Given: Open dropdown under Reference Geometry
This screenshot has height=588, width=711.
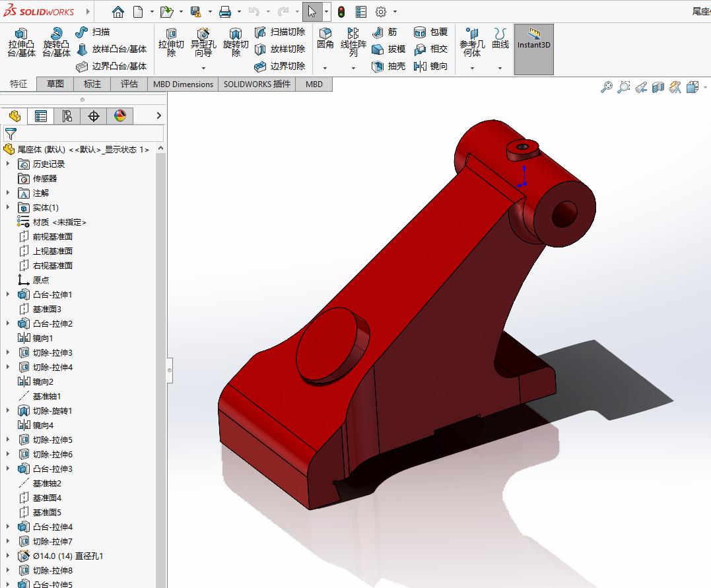Looking at the screenshot, I should tap(472, 68).
